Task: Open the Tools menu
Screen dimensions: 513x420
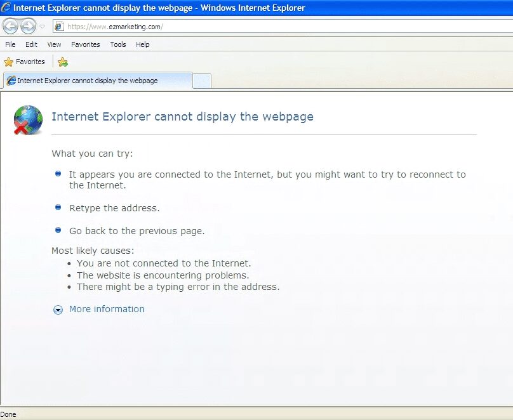Action: point(117,44)
